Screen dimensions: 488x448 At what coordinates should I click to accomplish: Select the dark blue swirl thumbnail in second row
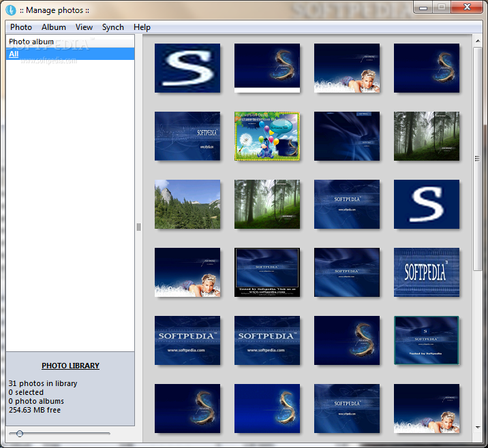click(347, 136)
